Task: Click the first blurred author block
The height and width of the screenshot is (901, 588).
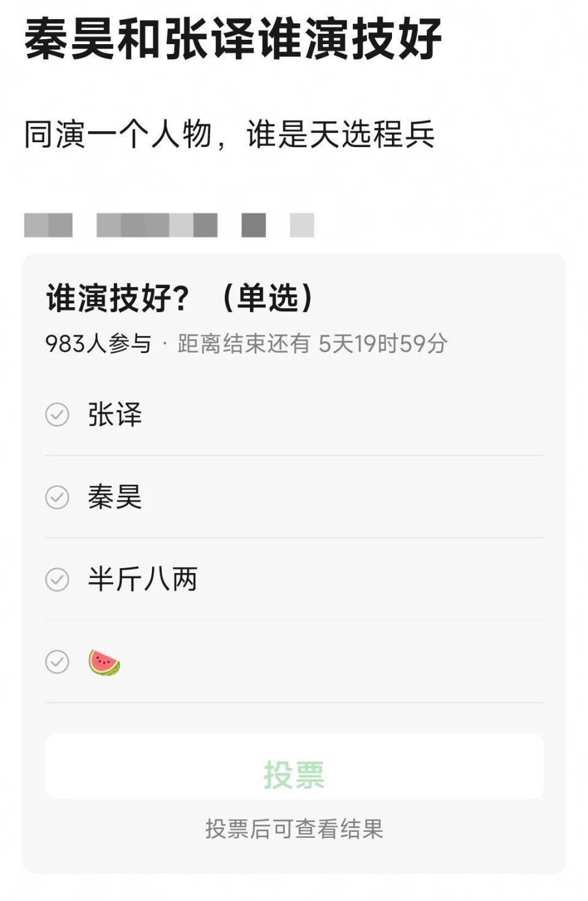Action: (48, 225)
